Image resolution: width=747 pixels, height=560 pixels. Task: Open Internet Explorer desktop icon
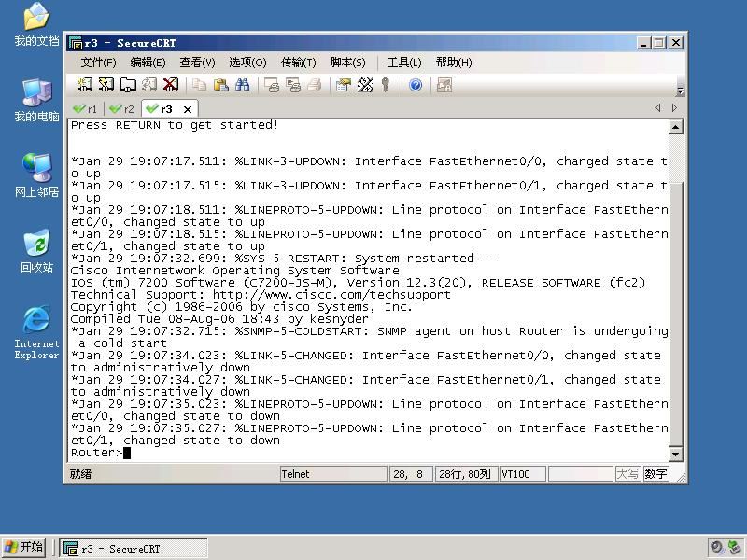pos(36,333)
